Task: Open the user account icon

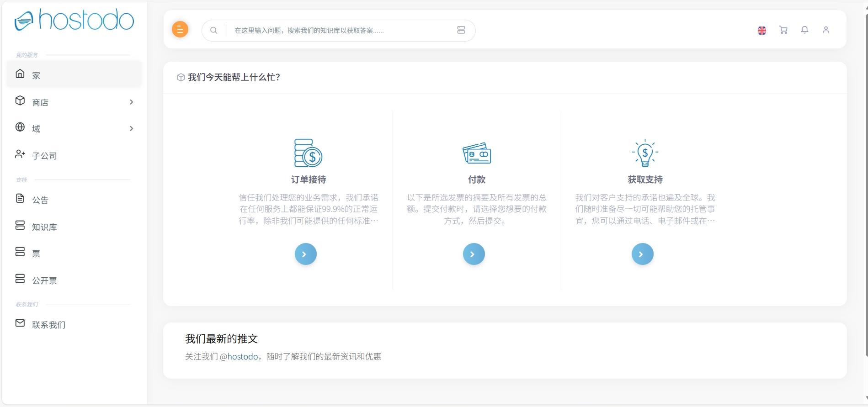Action: coord(825,30)
